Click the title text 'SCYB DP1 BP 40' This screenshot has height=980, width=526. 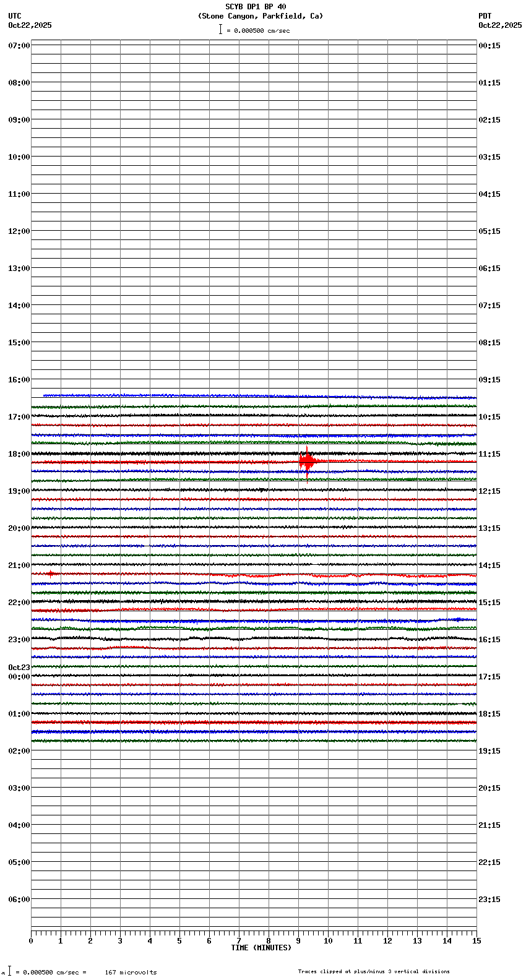click(256, 7)
